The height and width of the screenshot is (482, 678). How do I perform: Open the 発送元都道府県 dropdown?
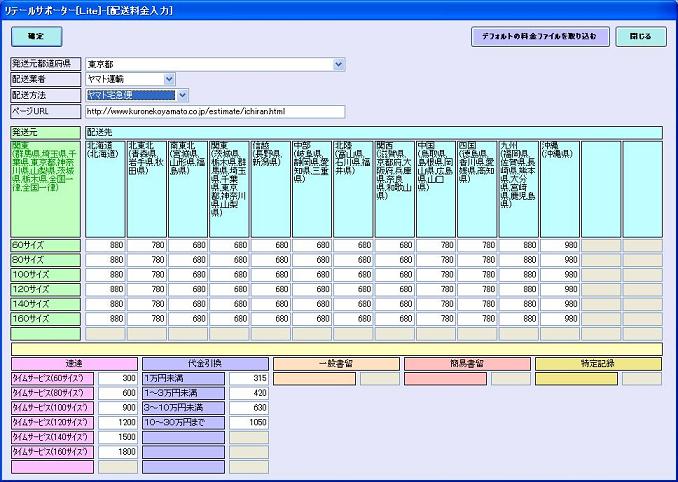339,65
